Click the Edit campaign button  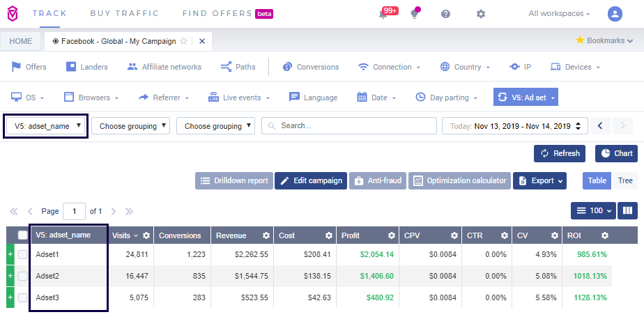coord(311,180)
